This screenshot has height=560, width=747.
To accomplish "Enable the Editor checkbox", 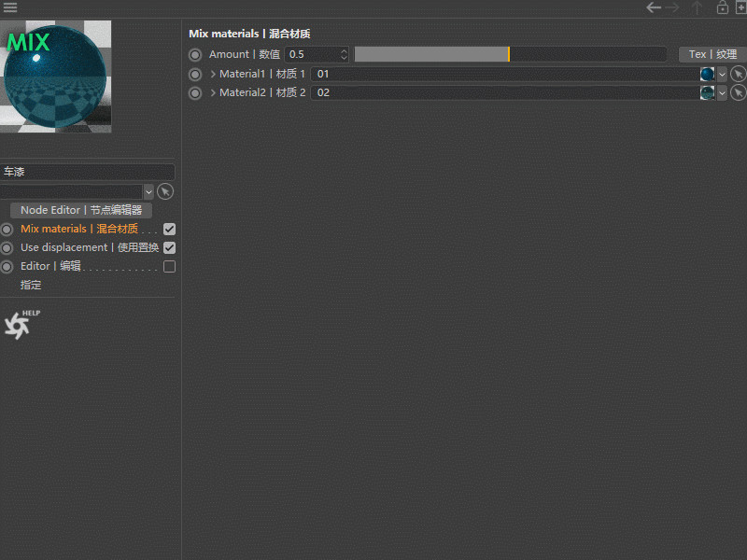I will [169, 266].
